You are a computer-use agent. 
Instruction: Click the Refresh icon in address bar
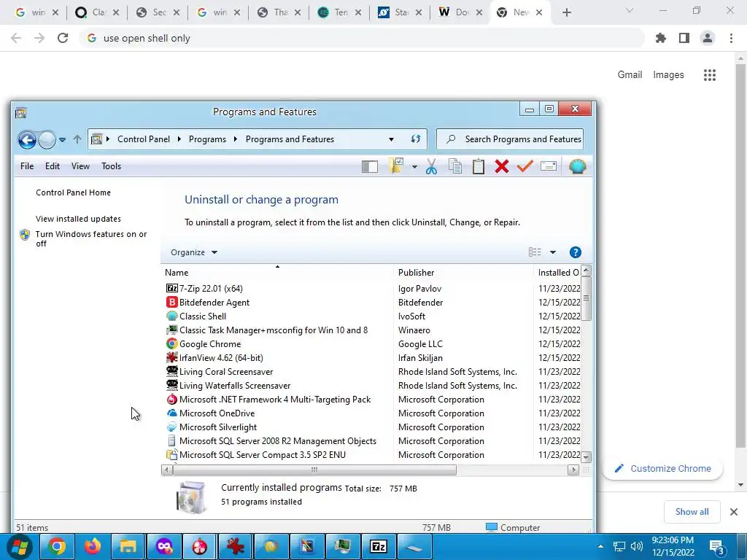tap(415, 139)
